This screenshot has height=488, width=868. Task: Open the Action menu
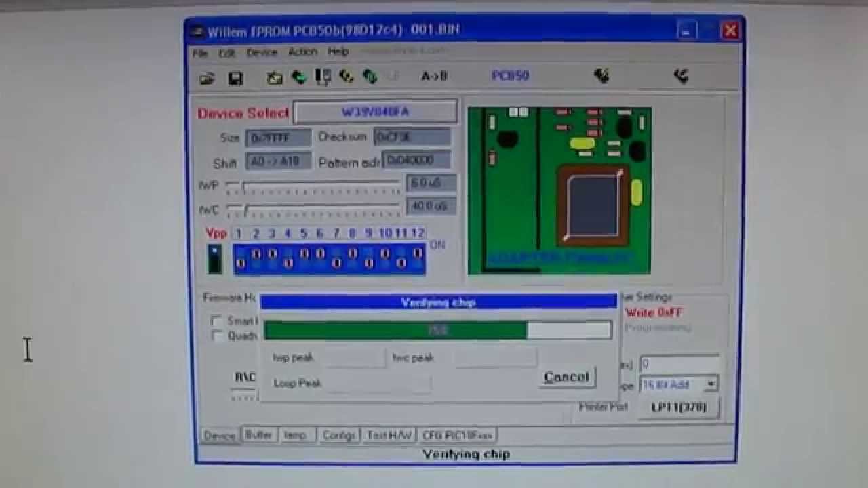302,52
